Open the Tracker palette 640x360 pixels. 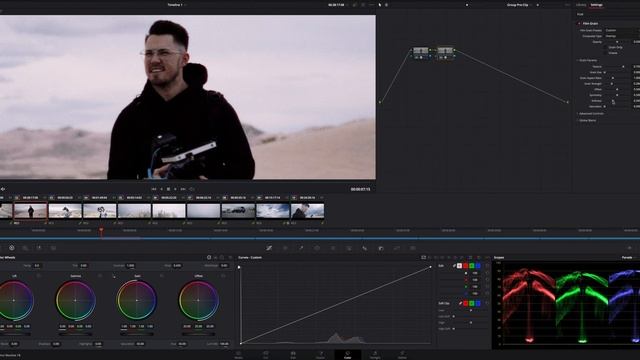coord(333,248)
